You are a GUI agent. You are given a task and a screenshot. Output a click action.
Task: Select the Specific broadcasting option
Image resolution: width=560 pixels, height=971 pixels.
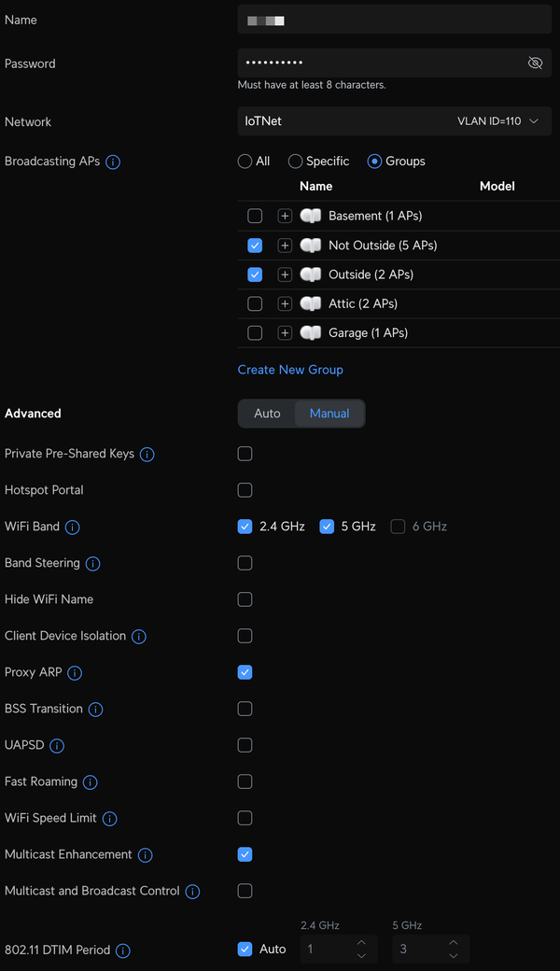[x=295, y=161]
